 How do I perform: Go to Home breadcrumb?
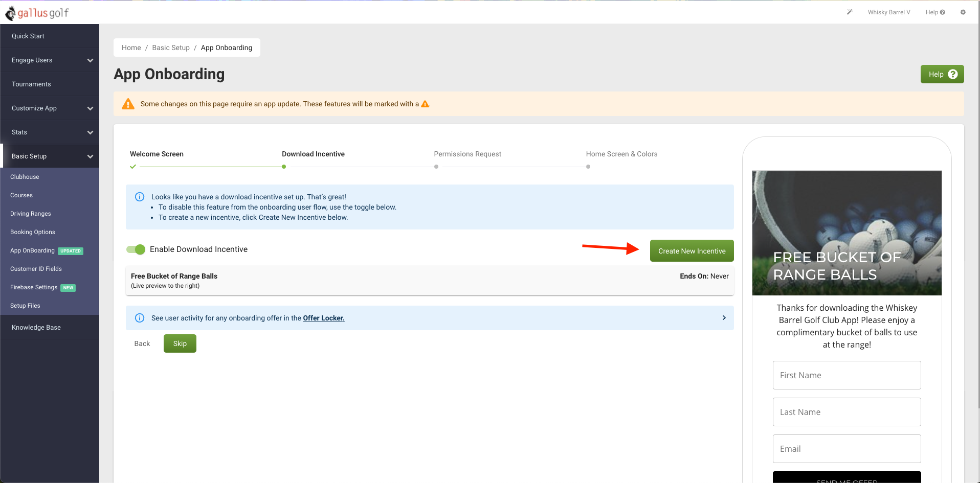131,48
